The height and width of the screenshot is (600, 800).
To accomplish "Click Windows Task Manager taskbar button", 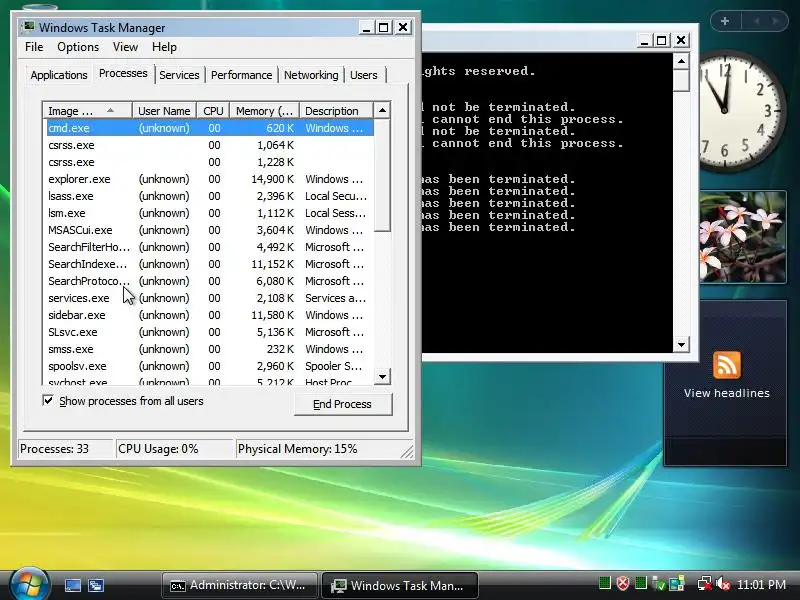I will [x=399, y=585].
